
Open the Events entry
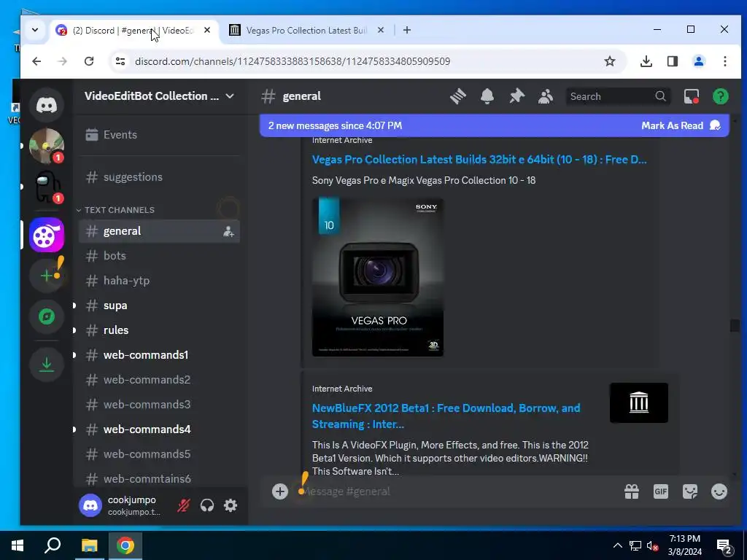click(x=159, y=135)
